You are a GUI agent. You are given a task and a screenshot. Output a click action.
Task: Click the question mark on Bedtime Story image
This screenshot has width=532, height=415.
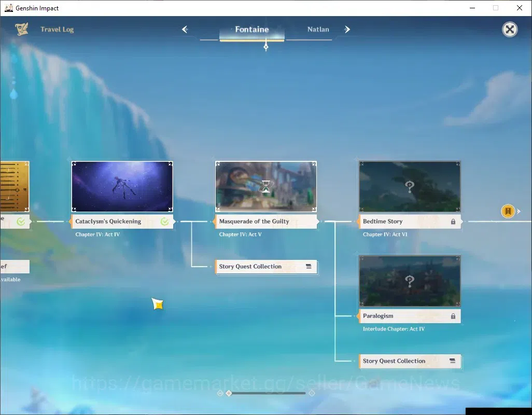click(x=410, y=186)
